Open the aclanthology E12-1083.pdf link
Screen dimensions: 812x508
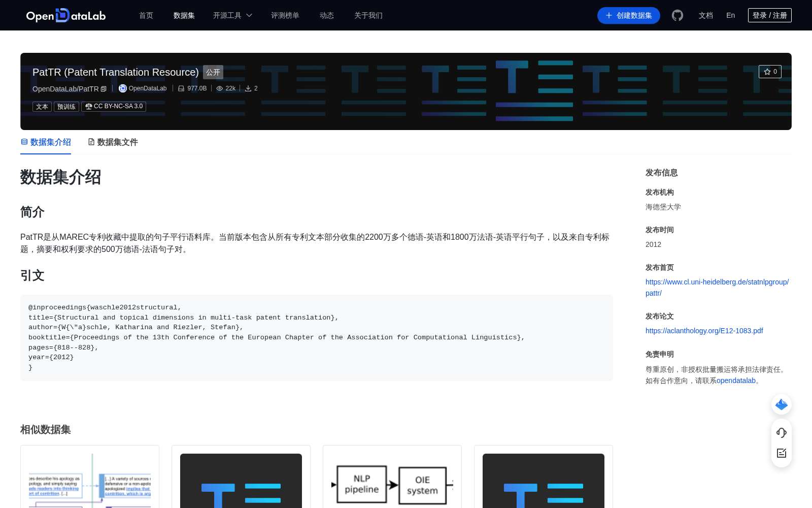(704, 331)
